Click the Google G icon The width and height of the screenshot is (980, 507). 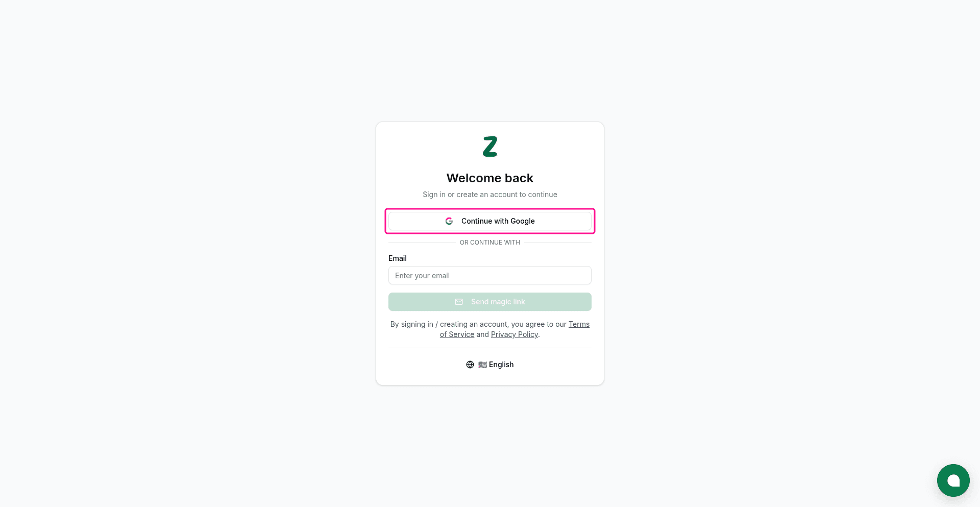(x=449, y=221)
